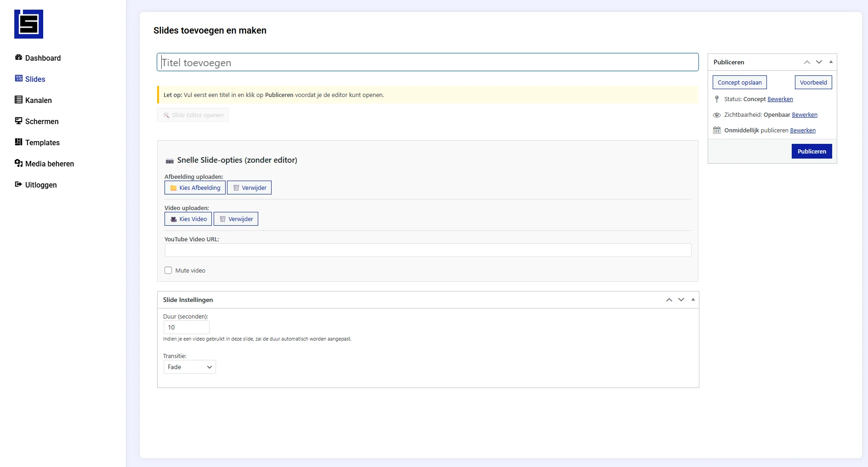
Task: Collapse the Slide Instellingen panel
Action: click(693, 300)
